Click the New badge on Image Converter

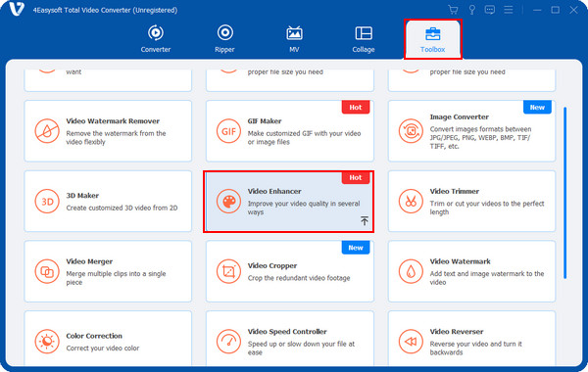point(537,107)
